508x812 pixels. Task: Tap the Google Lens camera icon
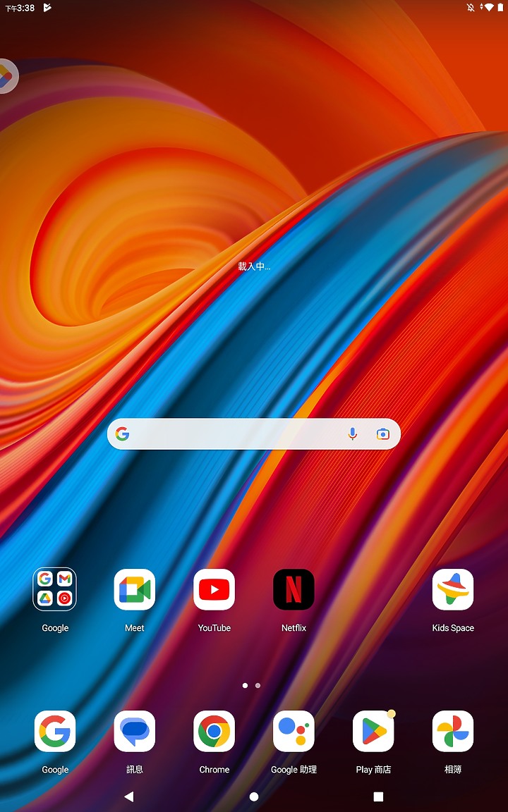click(x=382, y=434)
